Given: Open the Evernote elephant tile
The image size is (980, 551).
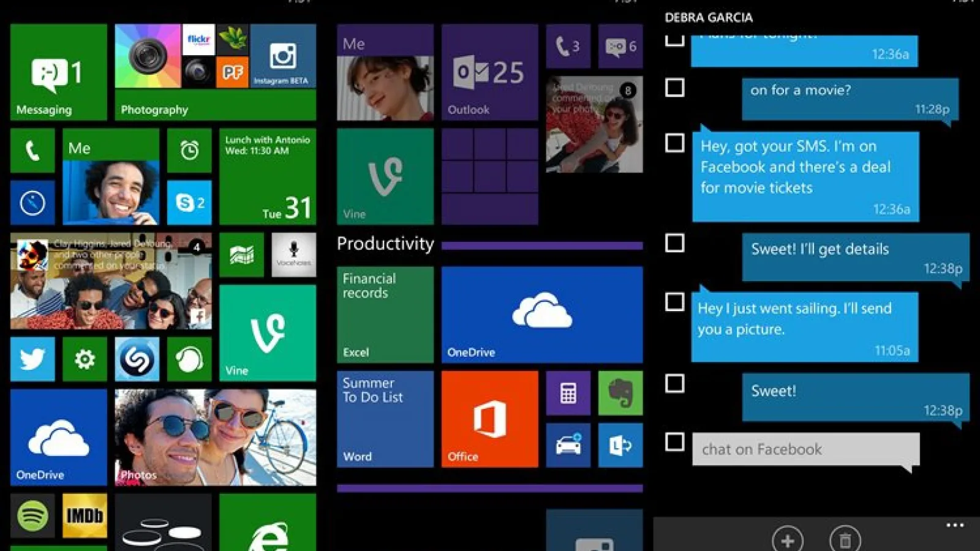Looking at the screenshot, I should pyautogui.click(x=620, y=393).
